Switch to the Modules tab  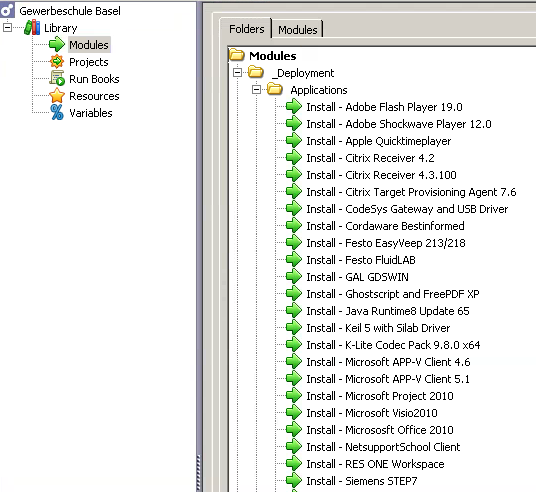pyautogui.click(x=297, y=30)
